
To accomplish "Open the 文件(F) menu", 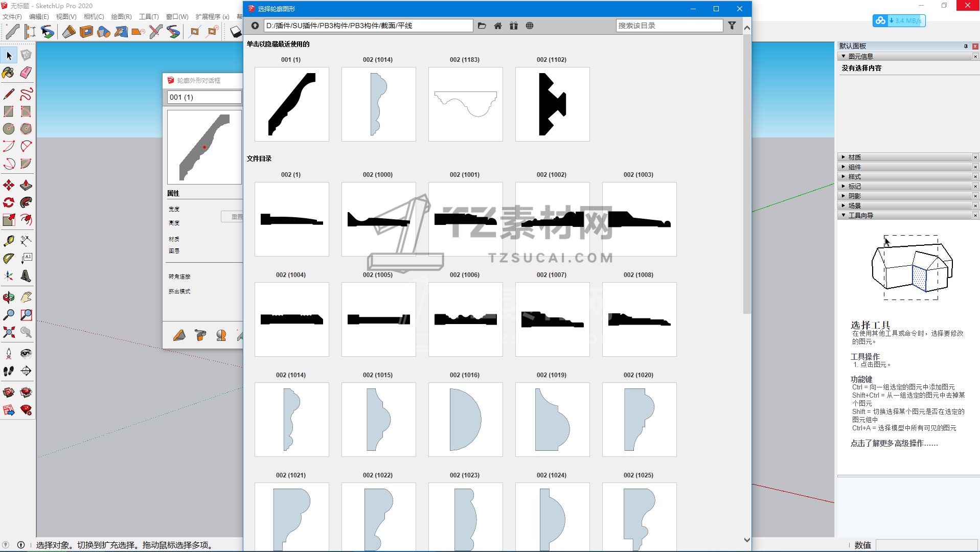I will 12,17.
